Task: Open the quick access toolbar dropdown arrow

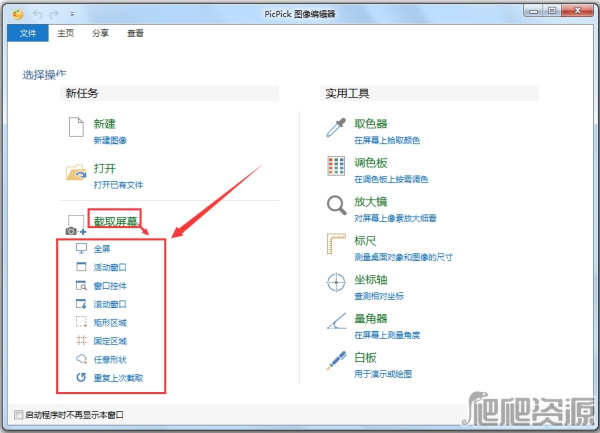Action: click(72, 15)
